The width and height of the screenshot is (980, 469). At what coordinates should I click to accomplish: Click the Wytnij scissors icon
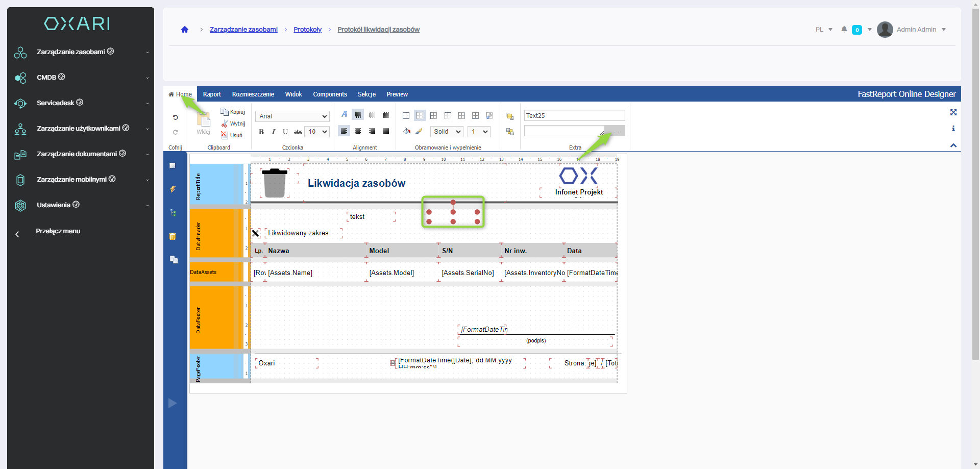[225, 124]
